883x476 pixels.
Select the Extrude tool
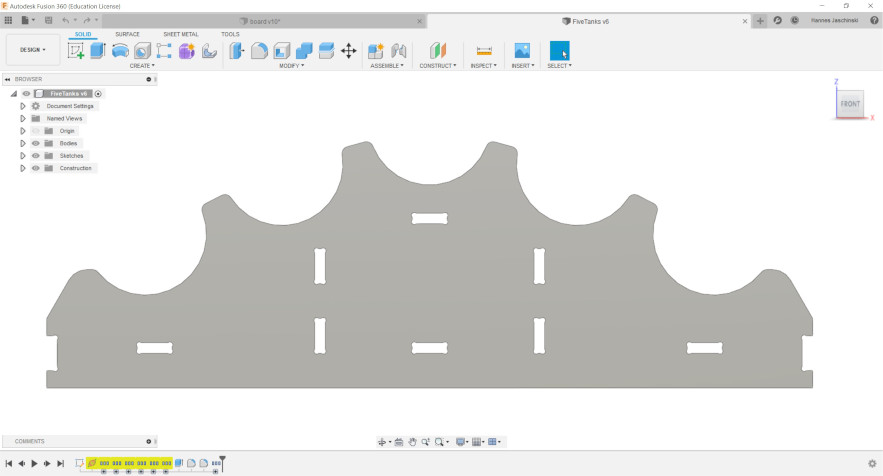pyautogui.click(x=98, y=51)
